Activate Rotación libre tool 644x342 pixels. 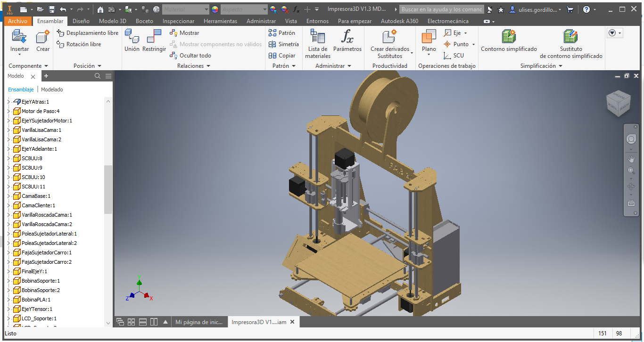pyautogui.click(x=79, y=44)
